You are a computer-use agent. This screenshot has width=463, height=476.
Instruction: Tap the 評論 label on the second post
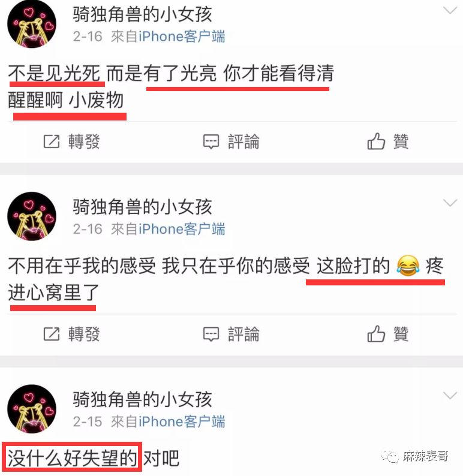[243, 334]
